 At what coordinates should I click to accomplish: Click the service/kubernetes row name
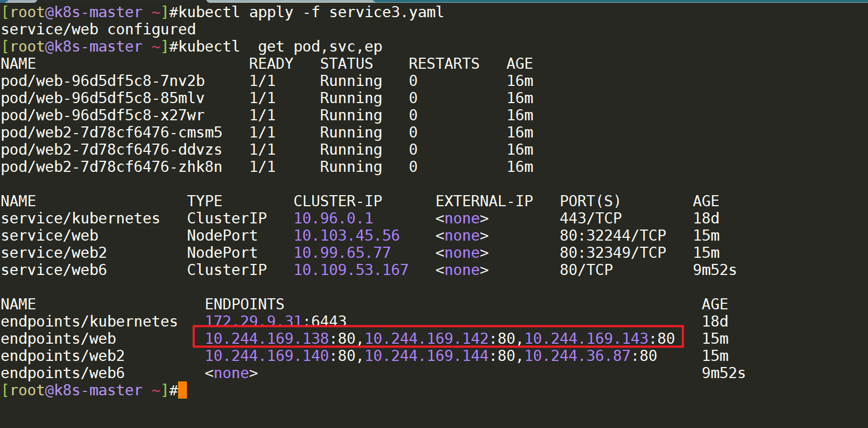coord(80,218)
